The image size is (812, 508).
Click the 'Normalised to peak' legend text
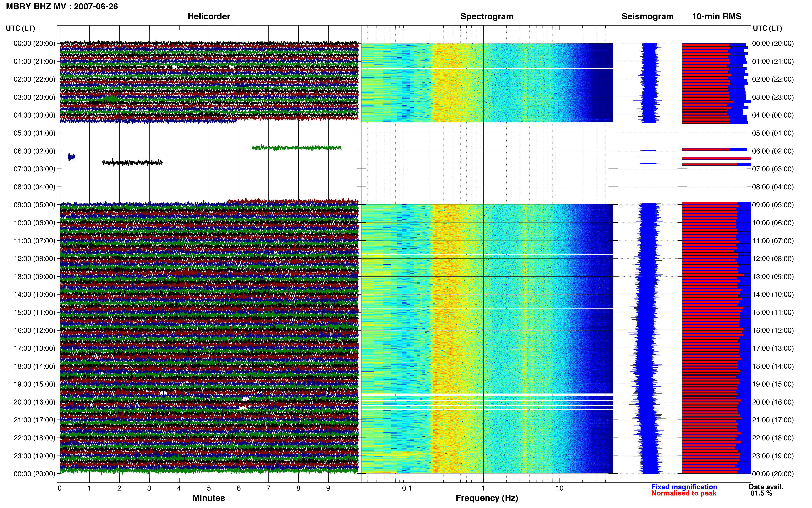[x=684, y=493]
